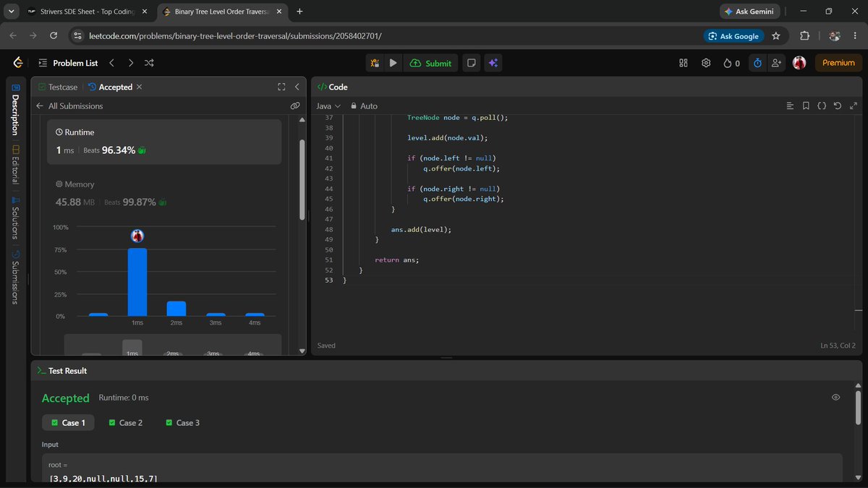Select Case 3 test case
This screenshot has height=488, width=868.
coord(182,422)
